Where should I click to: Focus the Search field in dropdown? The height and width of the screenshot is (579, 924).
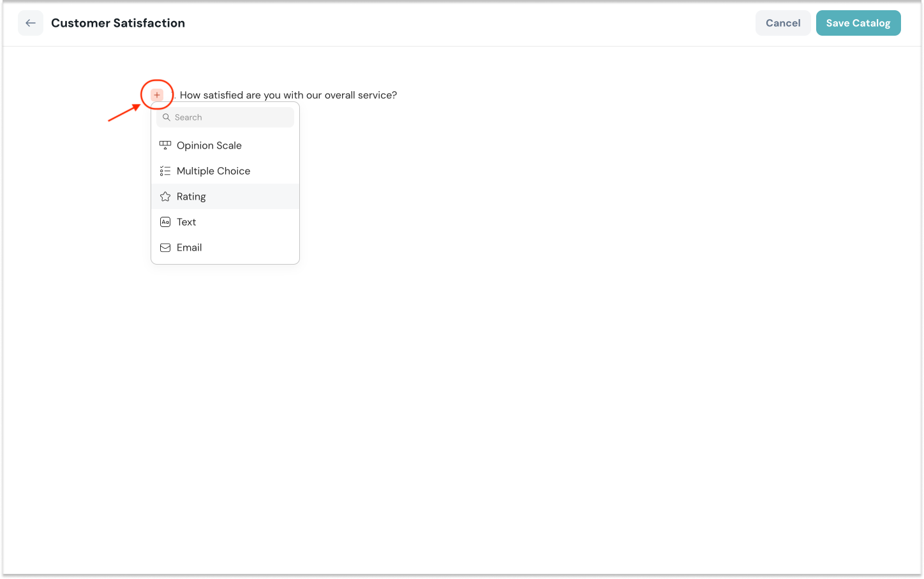pyautogui.click(x=230, y=117)
